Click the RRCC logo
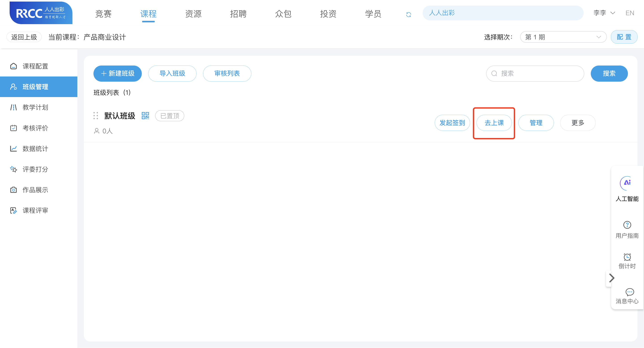The image size is (644, 348). pos(41,13)
